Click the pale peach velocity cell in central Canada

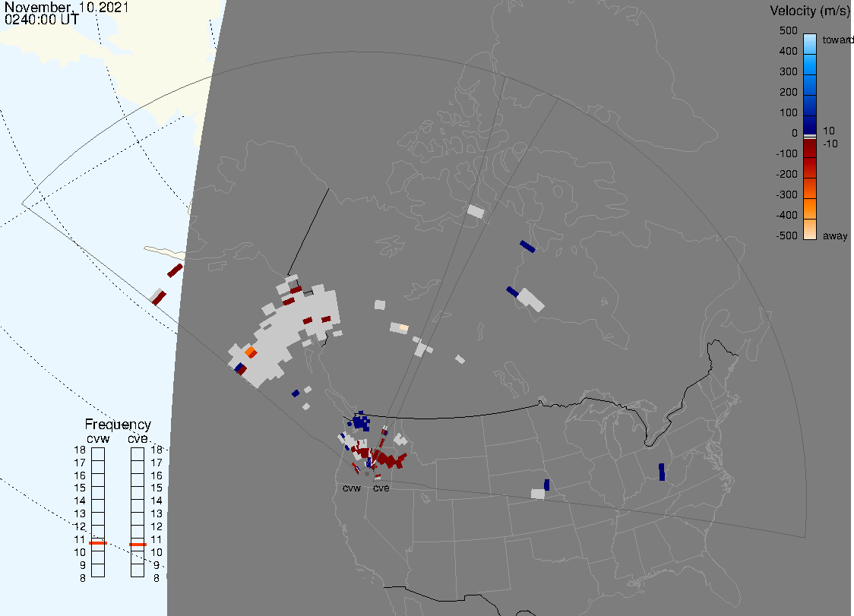[x=403, y=327]
